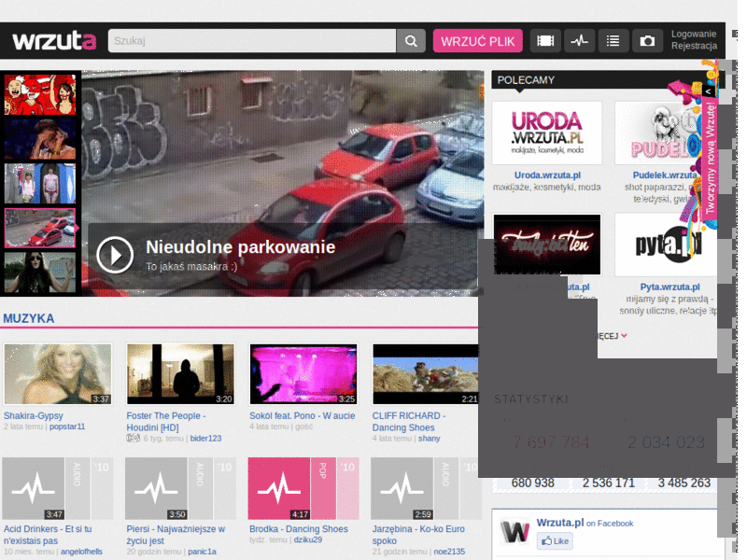Open the Jarzębina audio tile icon

tap(402, 488)
